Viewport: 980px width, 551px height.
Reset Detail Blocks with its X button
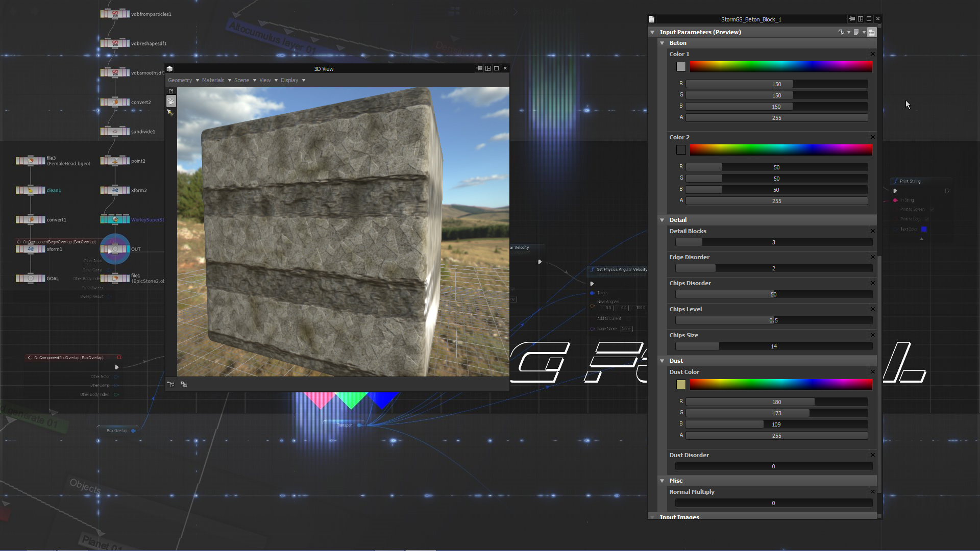point(872,231)
